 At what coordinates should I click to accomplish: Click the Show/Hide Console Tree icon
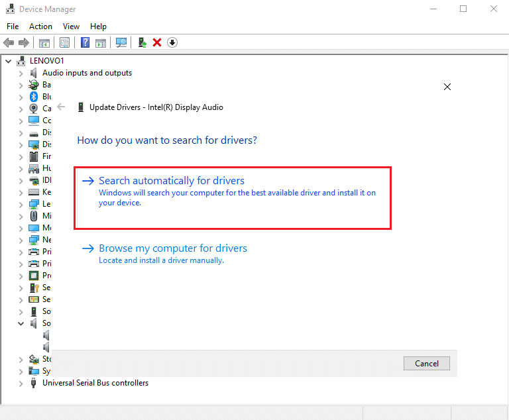[44, 42]
